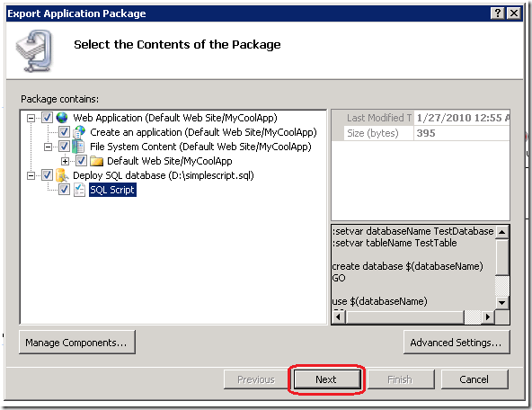Expand the Default Web Site/MyCoolApp folder node

[x=65, y=161]
